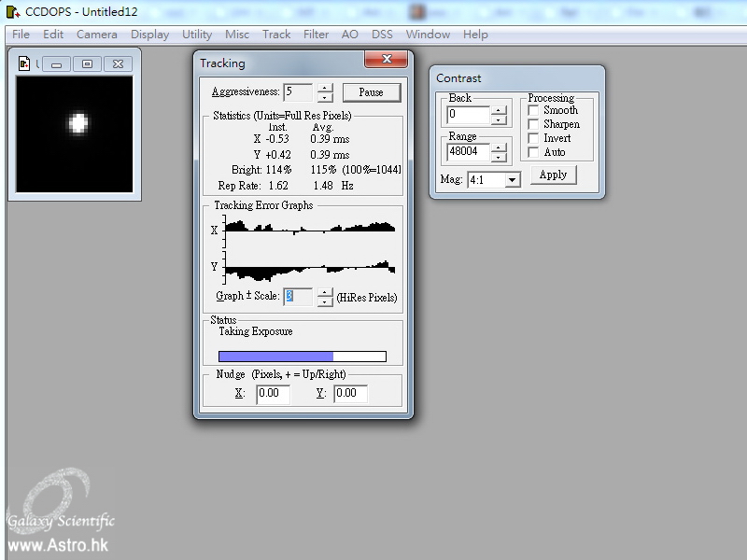Click the image document icon in small window

(x=24, y=63)
